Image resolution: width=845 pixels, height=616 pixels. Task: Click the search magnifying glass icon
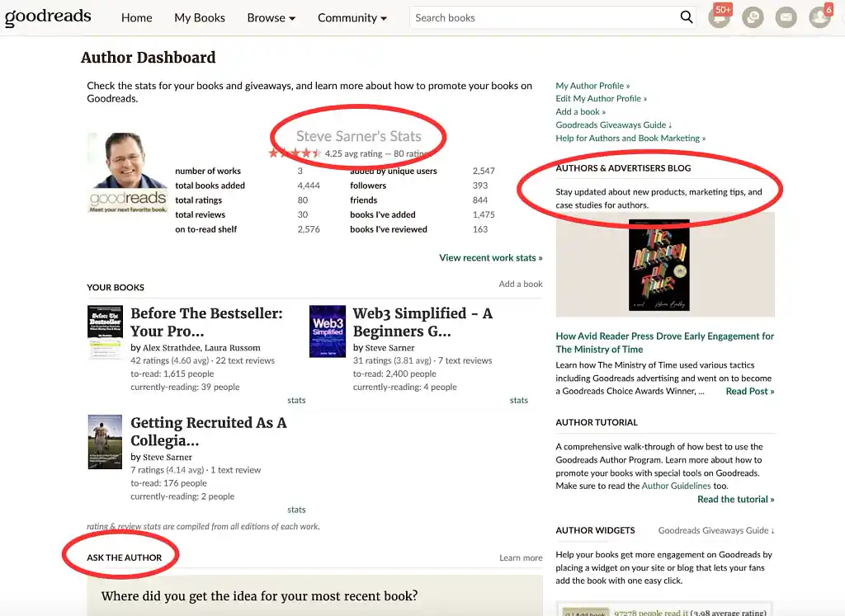(x=686, y=16)
